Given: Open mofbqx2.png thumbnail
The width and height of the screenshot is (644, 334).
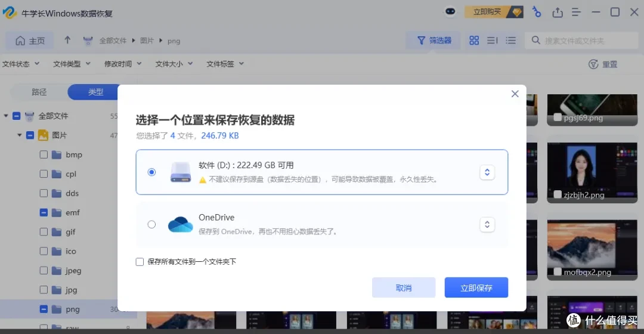Looking at the screenshot, I should click(592, 250).
